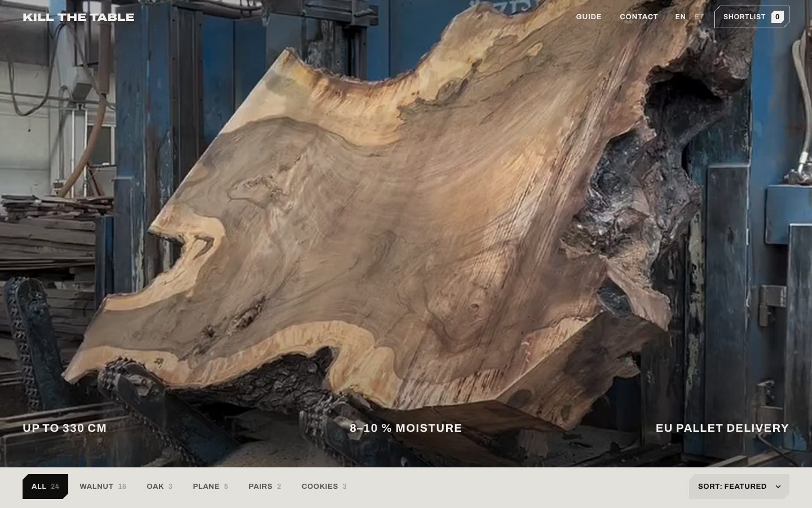This screenshot has height=508, width=812.
Task: Click the 'UP TO 330 CM' text
Action: click(x=65, y=428)
